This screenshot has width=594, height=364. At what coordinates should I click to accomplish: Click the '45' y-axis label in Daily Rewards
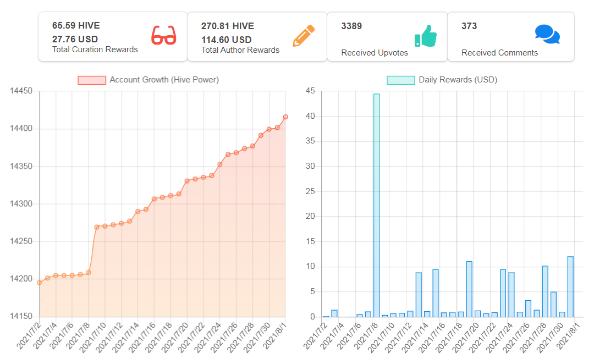point(310,91)
